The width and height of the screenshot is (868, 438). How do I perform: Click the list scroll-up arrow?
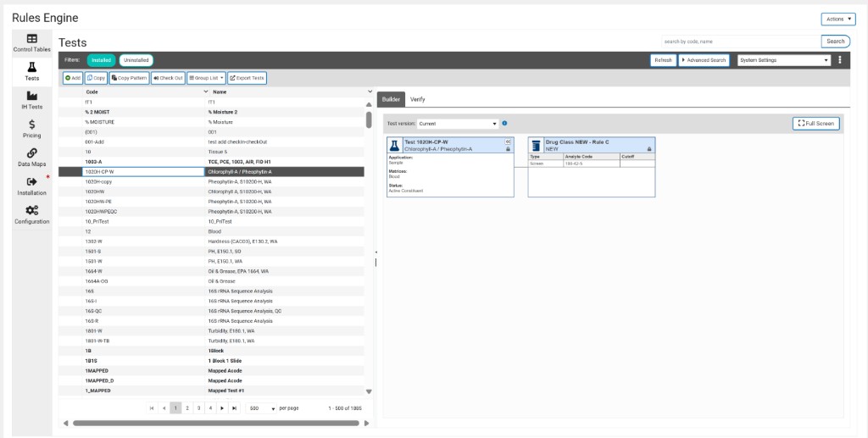coord(369,104)
